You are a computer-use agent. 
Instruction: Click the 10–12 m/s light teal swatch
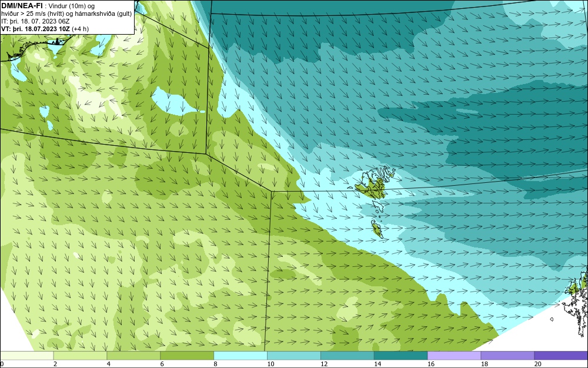[294, 356]
